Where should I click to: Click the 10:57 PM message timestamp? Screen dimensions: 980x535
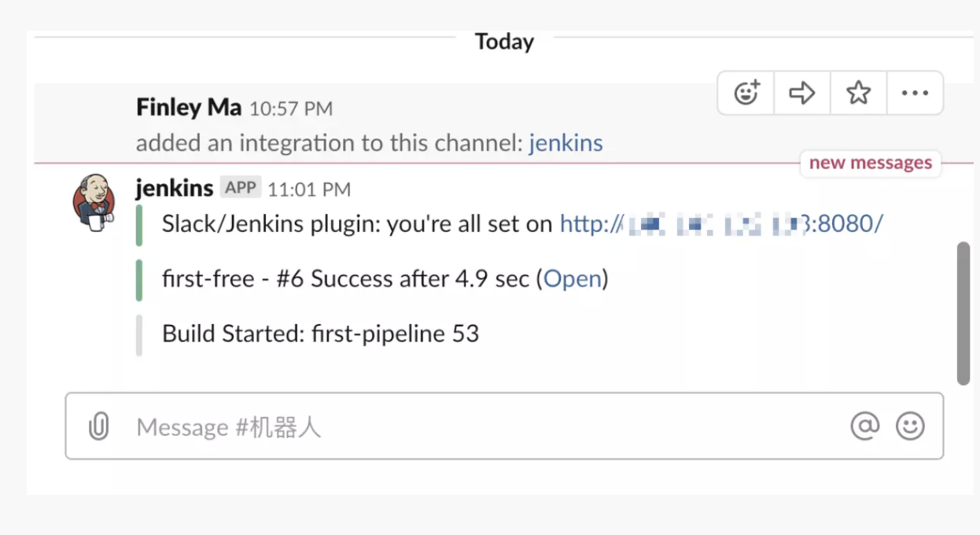pos(291,109)
